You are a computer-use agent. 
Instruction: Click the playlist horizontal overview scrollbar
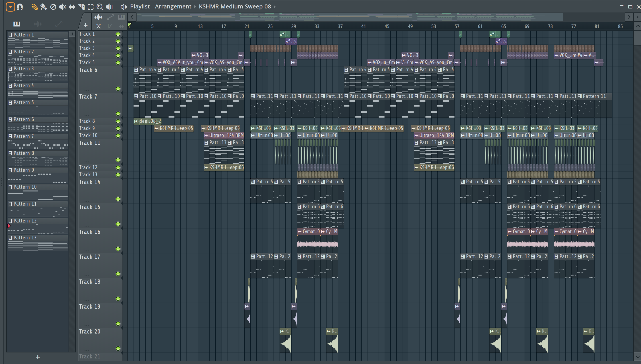click(350, 17)
